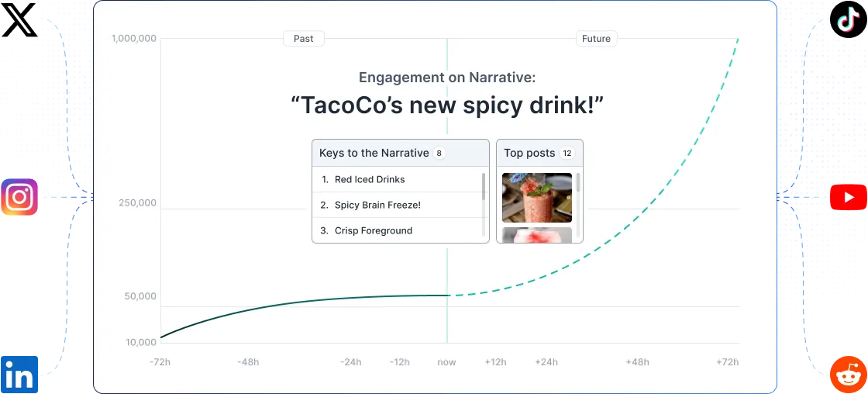Viewport: 868px width, 394px height.
Task: Click the +72h axis label
Action: point(728,362)
